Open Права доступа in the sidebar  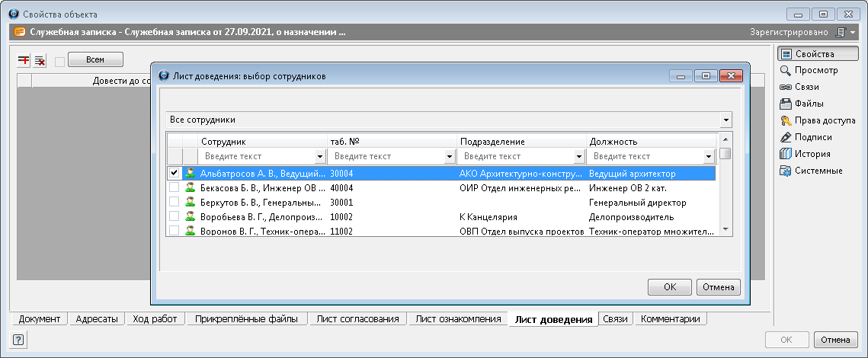825,120
